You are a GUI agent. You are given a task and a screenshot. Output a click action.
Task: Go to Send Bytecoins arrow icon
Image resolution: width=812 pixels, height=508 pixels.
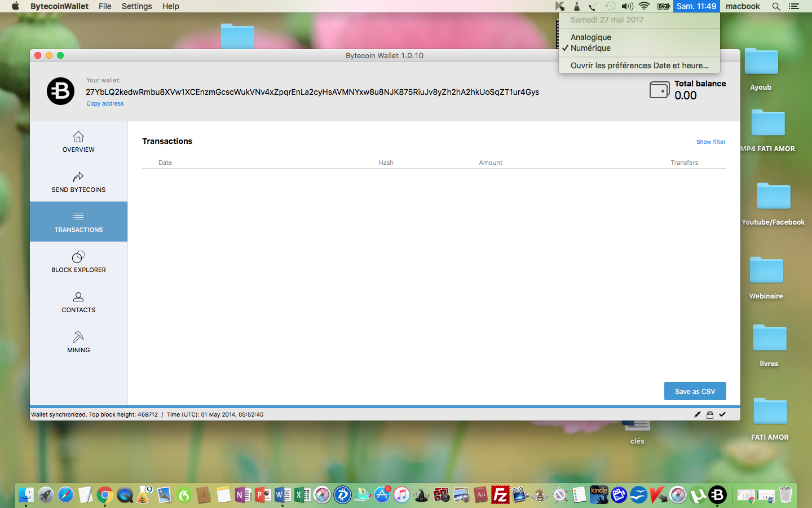point(78,177)
